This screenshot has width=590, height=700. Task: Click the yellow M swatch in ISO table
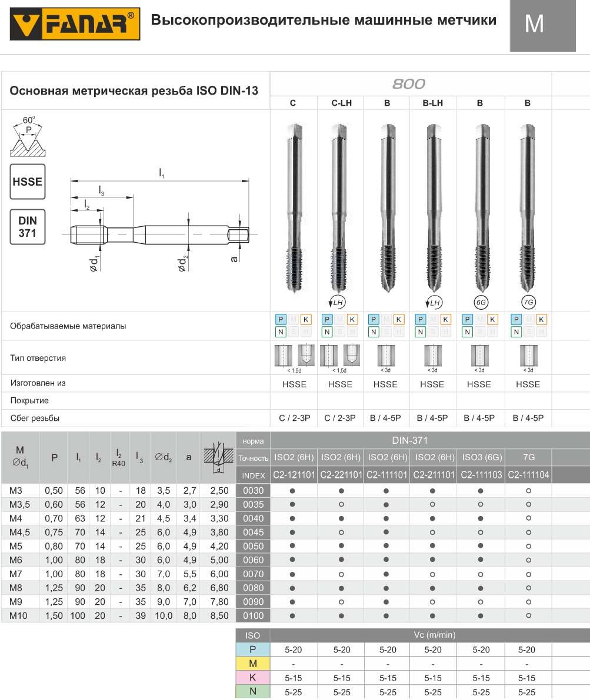(252, 664)
